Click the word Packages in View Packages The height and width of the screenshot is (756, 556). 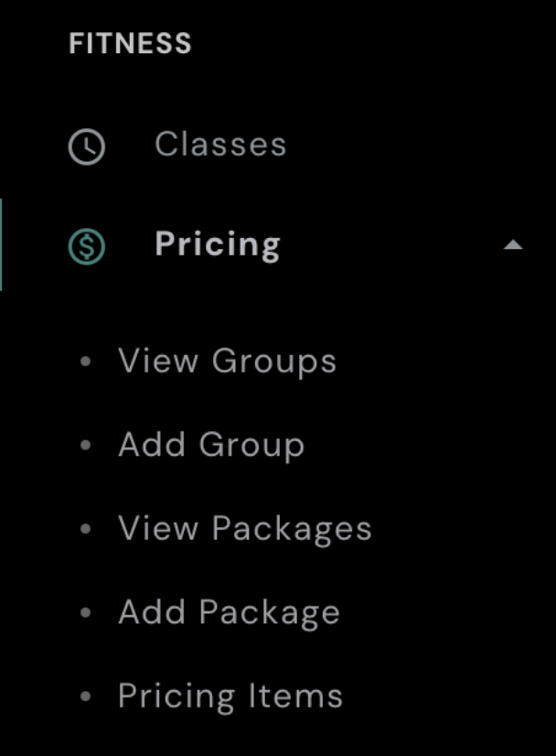click(x=292, y=530)
